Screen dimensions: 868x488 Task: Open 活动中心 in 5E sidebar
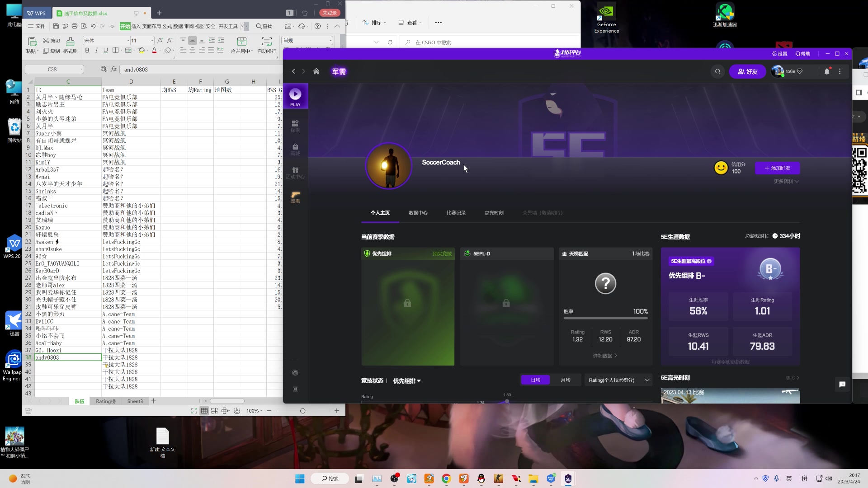(x=295, y=173)
